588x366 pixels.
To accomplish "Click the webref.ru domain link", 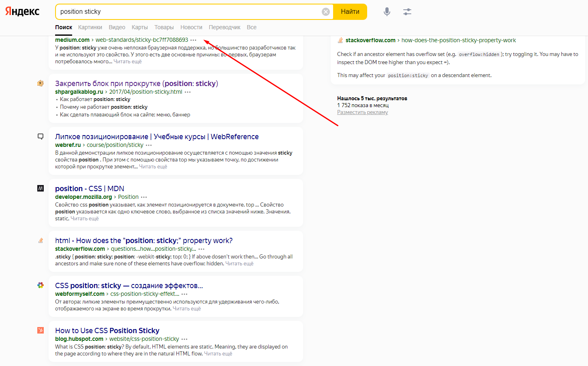I will 68,145.
